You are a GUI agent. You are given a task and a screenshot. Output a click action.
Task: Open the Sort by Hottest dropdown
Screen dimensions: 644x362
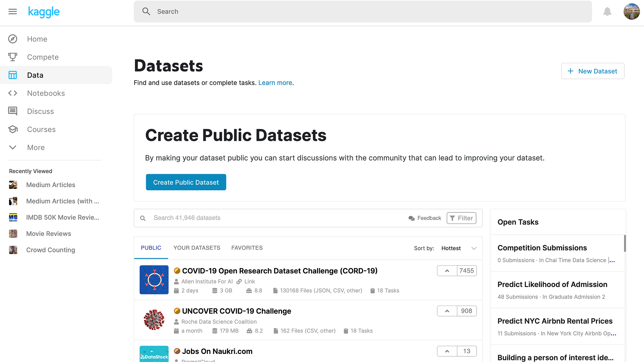[x=459, y=248]
